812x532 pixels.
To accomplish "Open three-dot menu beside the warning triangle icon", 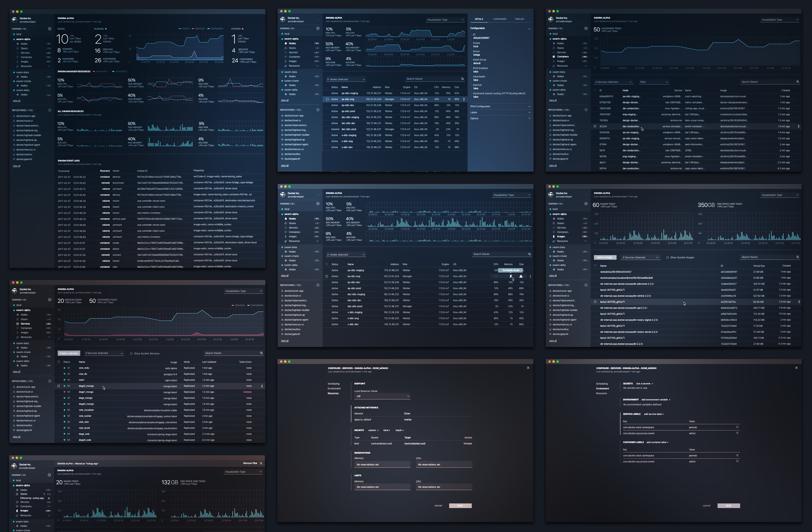I will pos(530,276).
